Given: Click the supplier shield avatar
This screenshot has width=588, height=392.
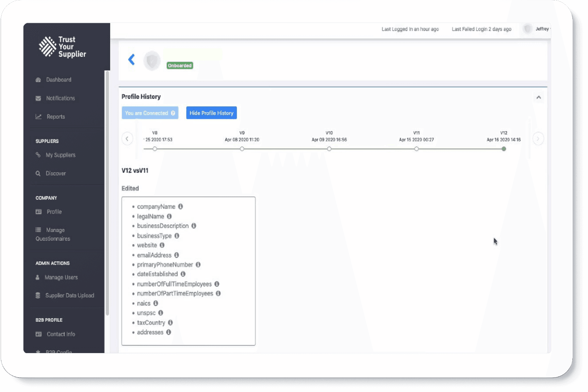Looking at the screenshot, I should [152, 60].
